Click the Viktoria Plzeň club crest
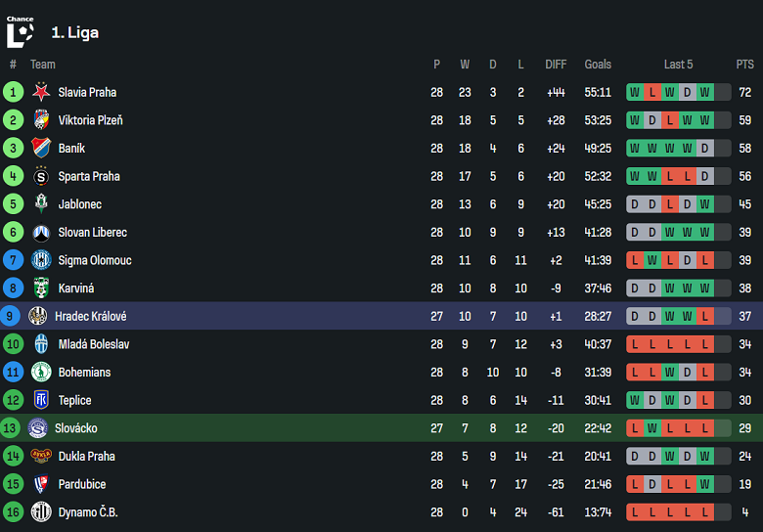This screenshot has width=763, height=532. (x=41, y=120)
